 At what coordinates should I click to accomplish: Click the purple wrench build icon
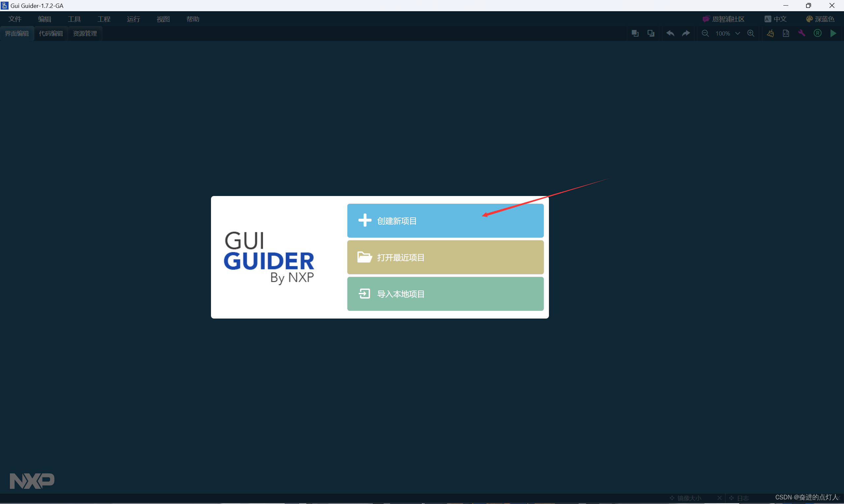pos(801,33)
